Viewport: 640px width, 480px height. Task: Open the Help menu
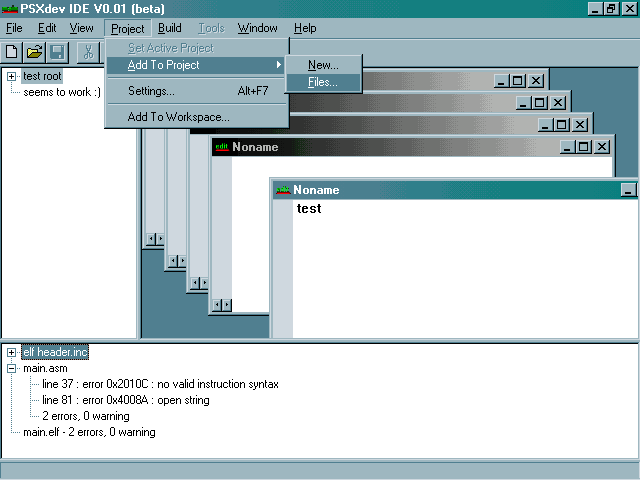(x=305, y=28)
